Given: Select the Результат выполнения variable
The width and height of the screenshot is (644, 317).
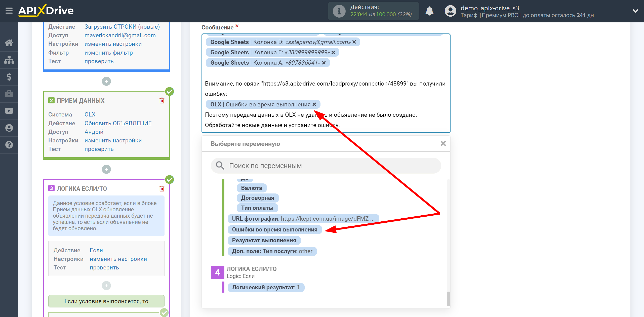Looking at the screenshot, I should tap(264, 240).
